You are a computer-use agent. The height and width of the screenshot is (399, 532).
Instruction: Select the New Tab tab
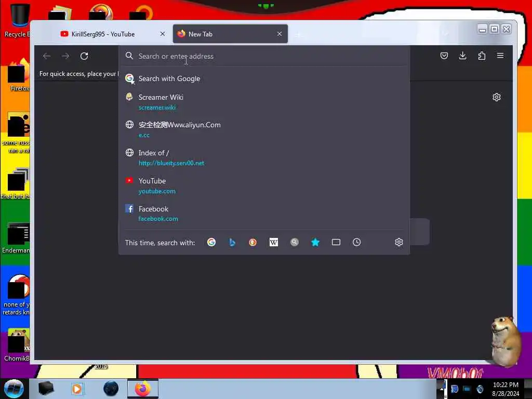(230, 34)
